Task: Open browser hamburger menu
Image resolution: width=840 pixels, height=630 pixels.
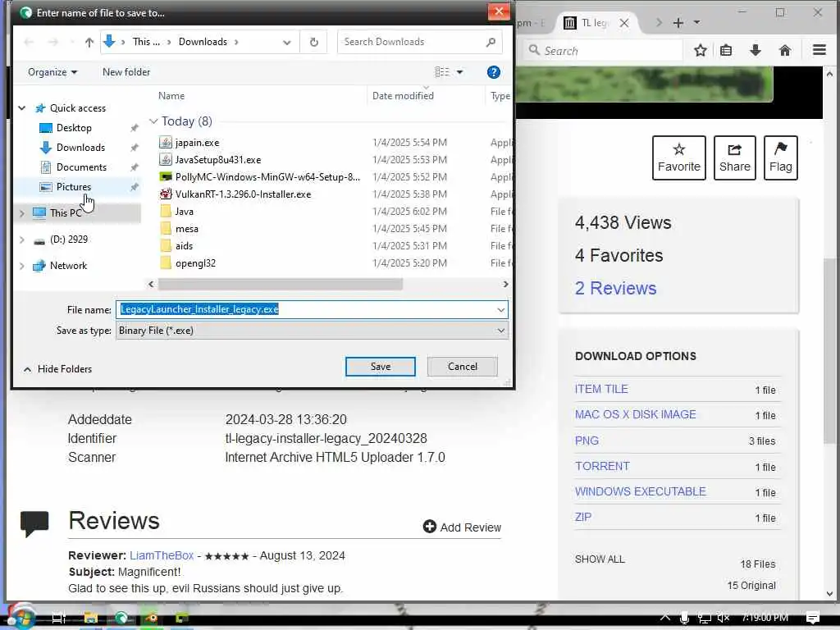Action: pyautogui.click(x=819, y=50)
